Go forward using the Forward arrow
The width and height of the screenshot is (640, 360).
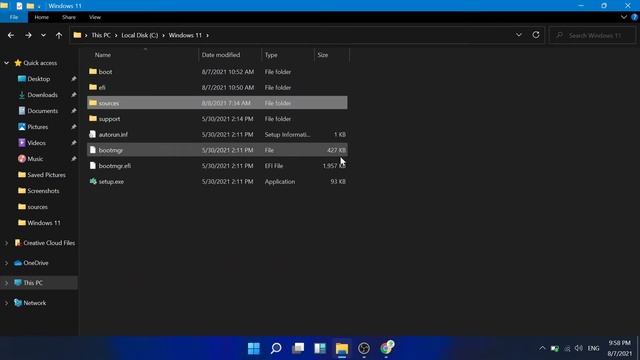[28, 36]
